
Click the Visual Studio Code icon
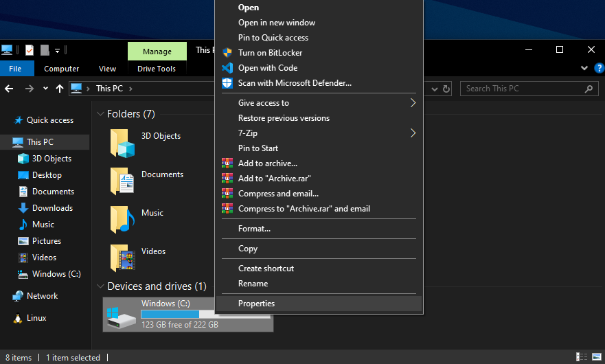(227, 68)
